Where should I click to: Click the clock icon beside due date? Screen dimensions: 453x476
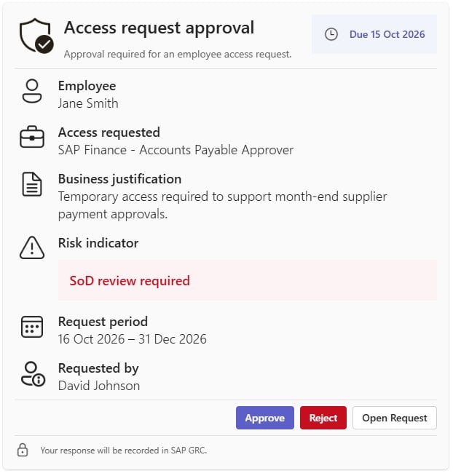(331, 34)
